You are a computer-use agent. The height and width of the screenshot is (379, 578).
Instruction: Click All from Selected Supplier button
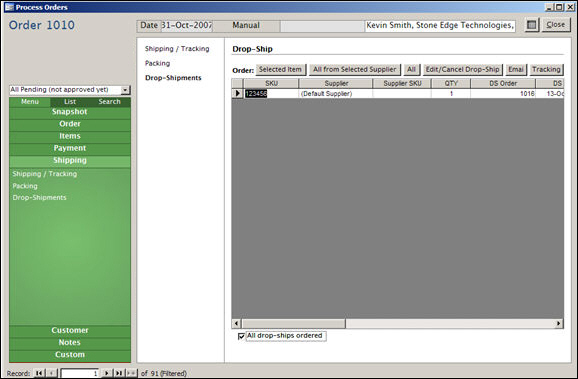click(355, 69)
